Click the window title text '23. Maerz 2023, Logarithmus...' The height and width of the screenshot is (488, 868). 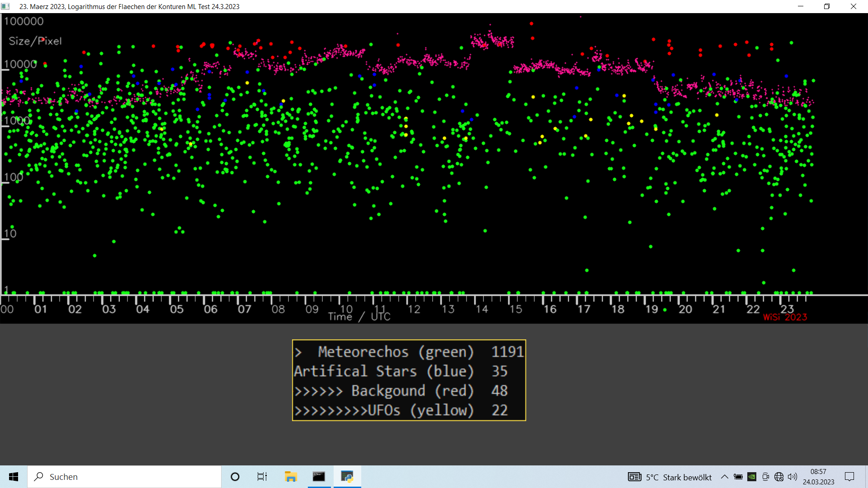129,7
